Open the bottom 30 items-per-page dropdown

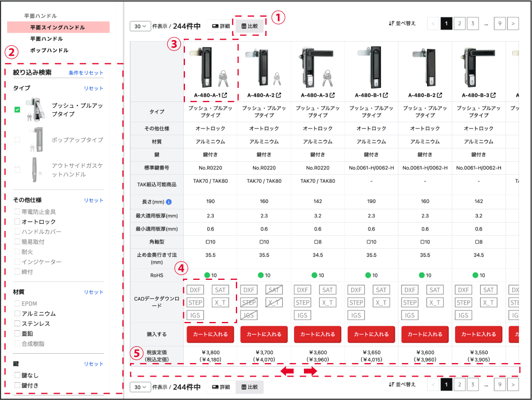pyautogui.click(x=140, y=387)
